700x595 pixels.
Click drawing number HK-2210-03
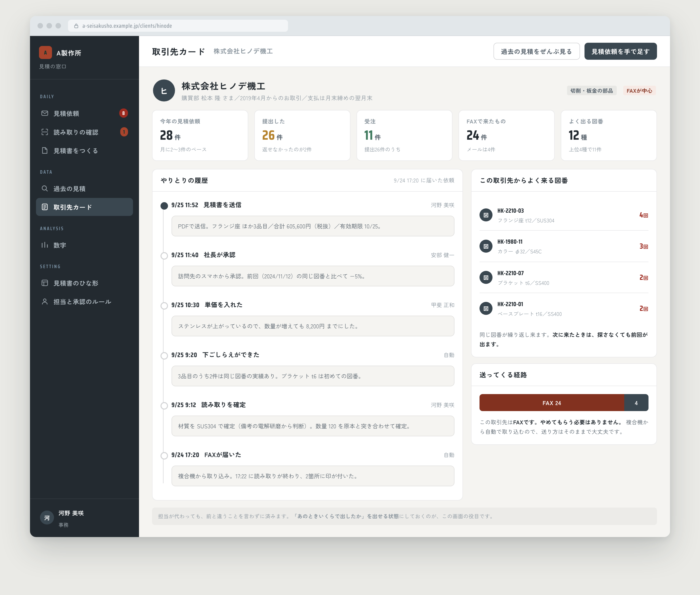tap(510, 211)
